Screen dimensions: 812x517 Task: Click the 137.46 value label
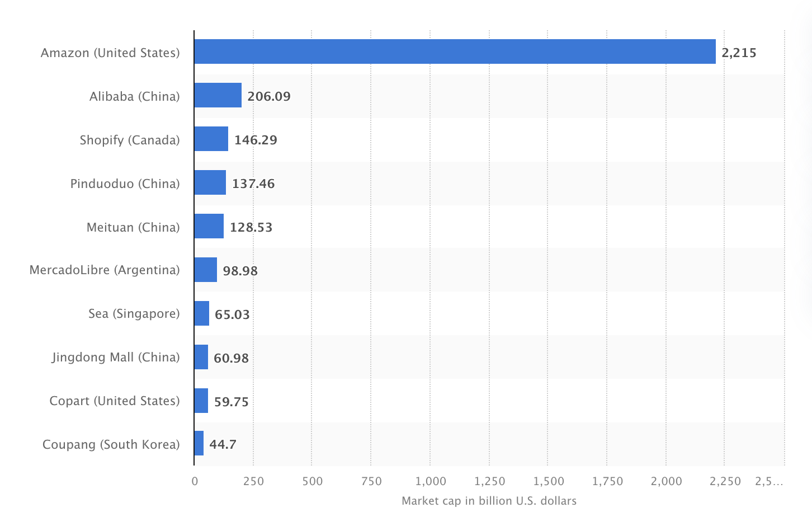click(x=253, y=184)
